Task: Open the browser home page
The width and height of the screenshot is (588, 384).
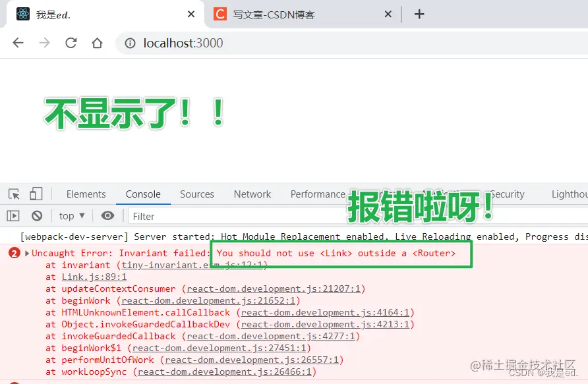Action: point(97,42)
